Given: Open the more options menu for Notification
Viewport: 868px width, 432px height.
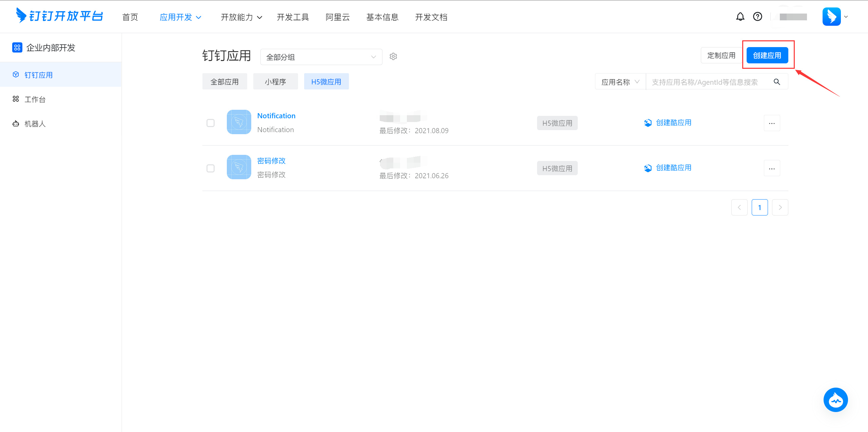Looking at the screenshot, I should click(772, 123).
